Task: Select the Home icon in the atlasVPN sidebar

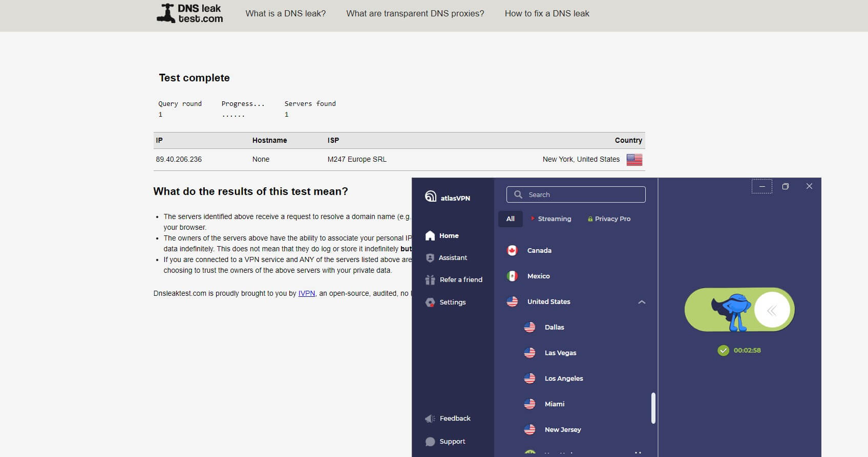Action: [430, 235]
